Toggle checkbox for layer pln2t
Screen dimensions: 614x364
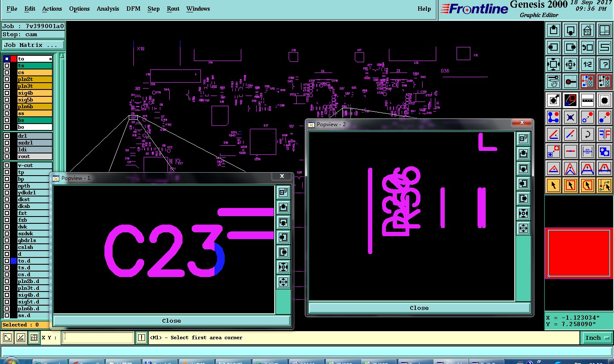pos(7,79)
